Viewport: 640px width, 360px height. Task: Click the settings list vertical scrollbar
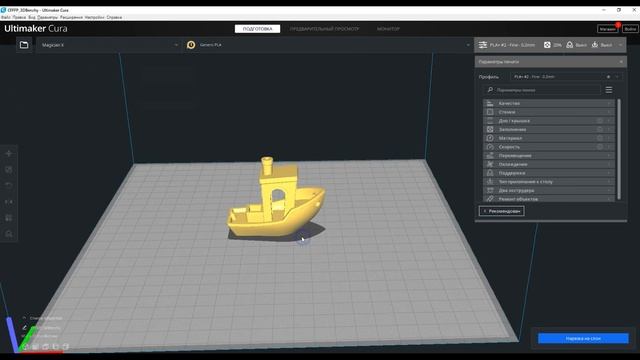click(619, 149)
